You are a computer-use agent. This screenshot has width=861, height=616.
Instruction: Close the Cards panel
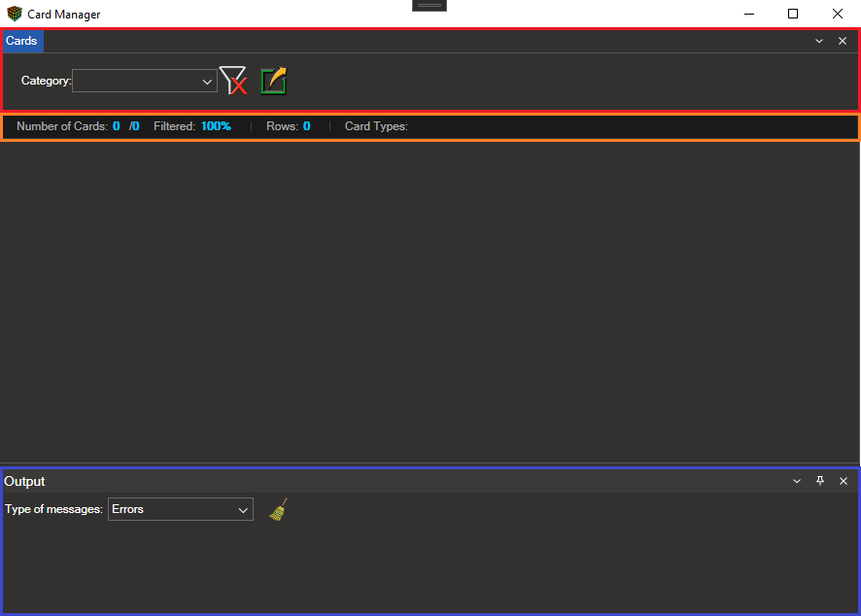tap(843, 41)
